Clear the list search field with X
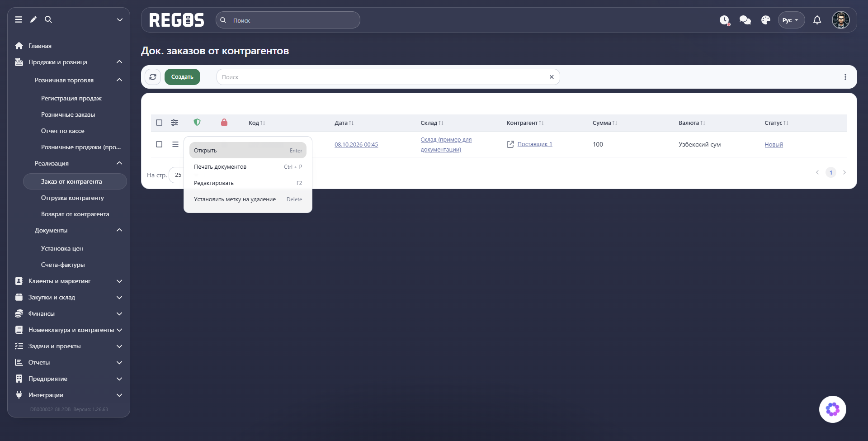 click(552, 77)
